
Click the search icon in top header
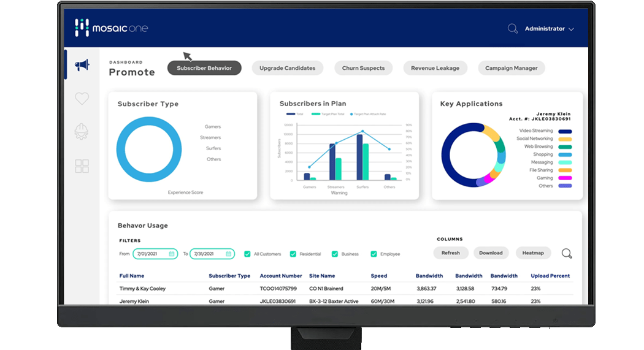coord(513,29)
